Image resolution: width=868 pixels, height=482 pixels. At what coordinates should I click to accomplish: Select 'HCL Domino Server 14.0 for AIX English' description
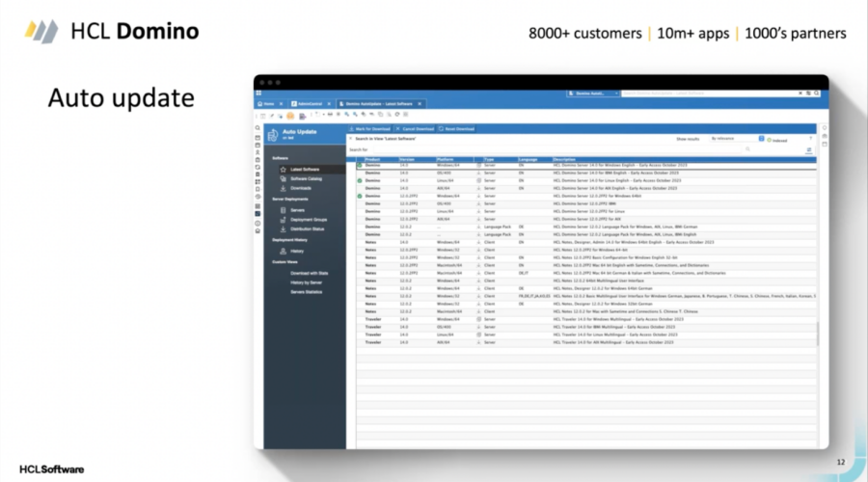pos(614,189)
